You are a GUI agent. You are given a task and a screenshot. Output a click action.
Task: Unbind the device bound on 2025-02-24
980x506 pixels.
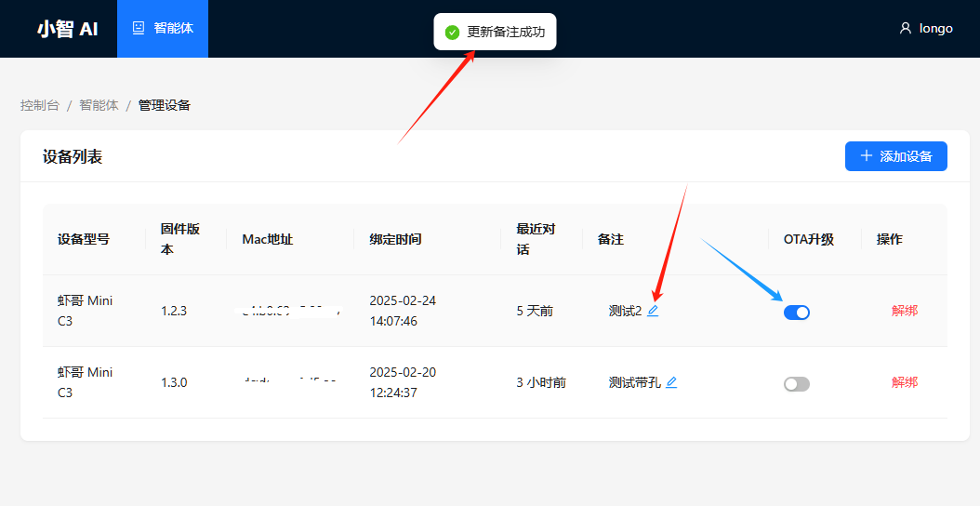point(904,311)
